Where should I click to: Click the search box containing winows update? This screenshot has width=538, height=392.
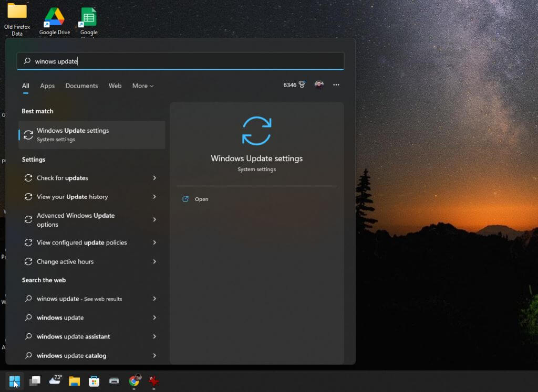pos(180,61)
